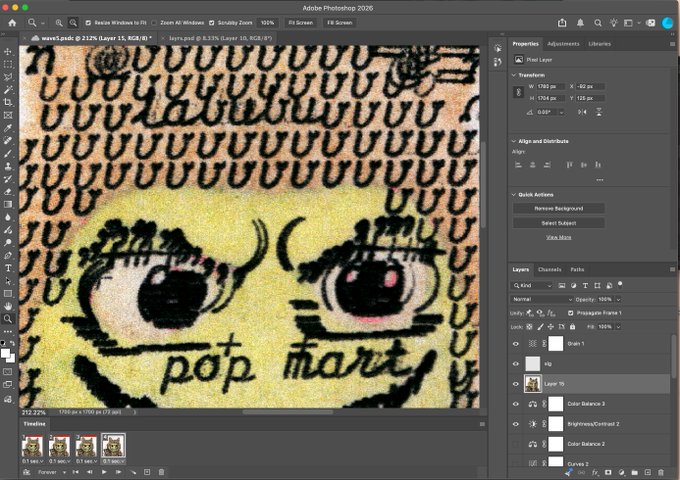Select the Horizontal Type tool
The height and width of the screenshot is (480, 680).
pyautogui.click(x=8, y=268)
